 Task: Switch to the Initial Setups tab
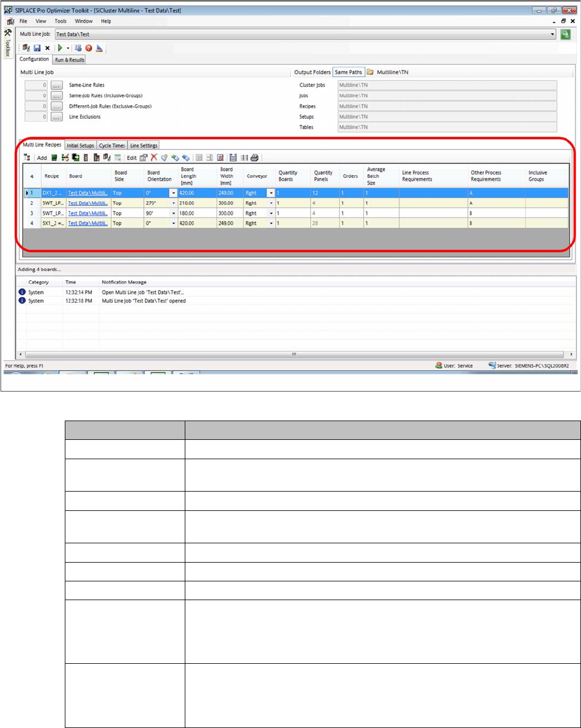(x=80, y=145)
